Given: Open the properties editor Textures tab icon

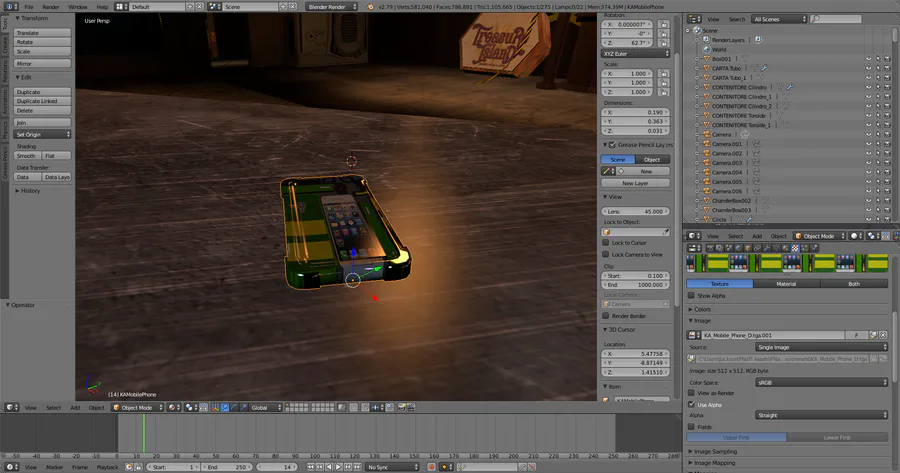Looking at the screenshot, I should 795,248.
